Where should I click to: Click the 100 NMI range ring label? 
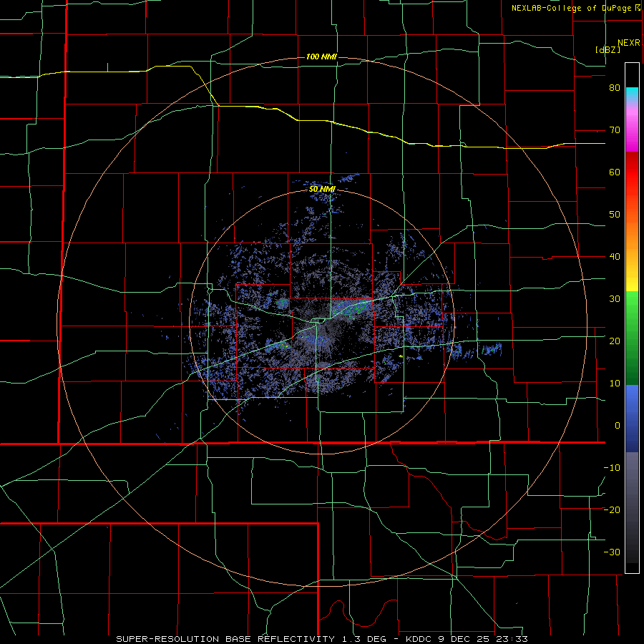321,57
